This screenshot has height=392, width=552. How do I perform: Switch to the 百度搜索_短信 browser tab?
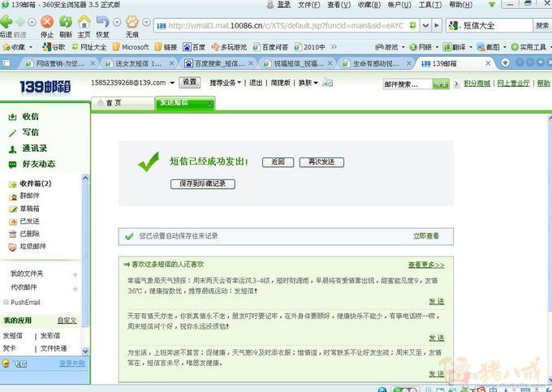(x=219, y=63)
